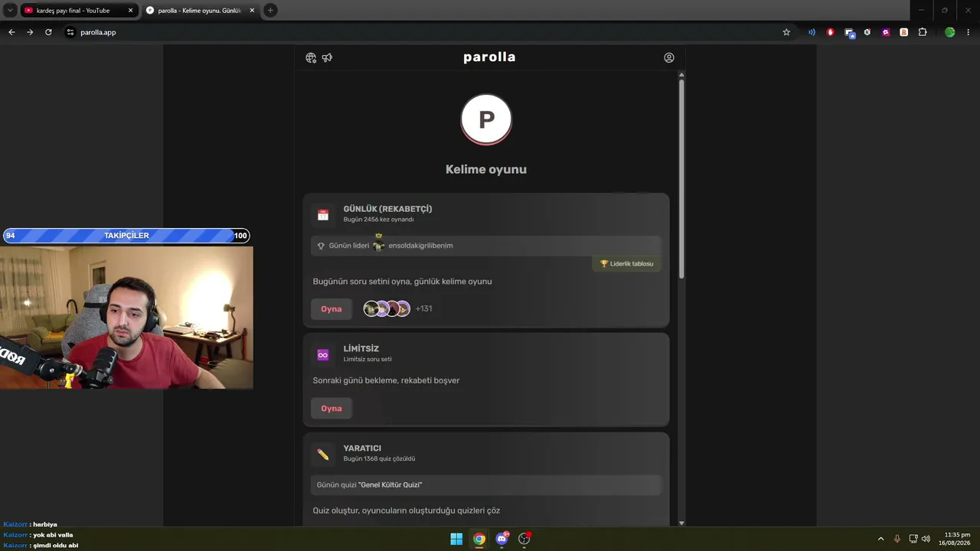980x551 pixels.
Task: Open the user profile icon in parolla header
Action: [x=669, y=57]
